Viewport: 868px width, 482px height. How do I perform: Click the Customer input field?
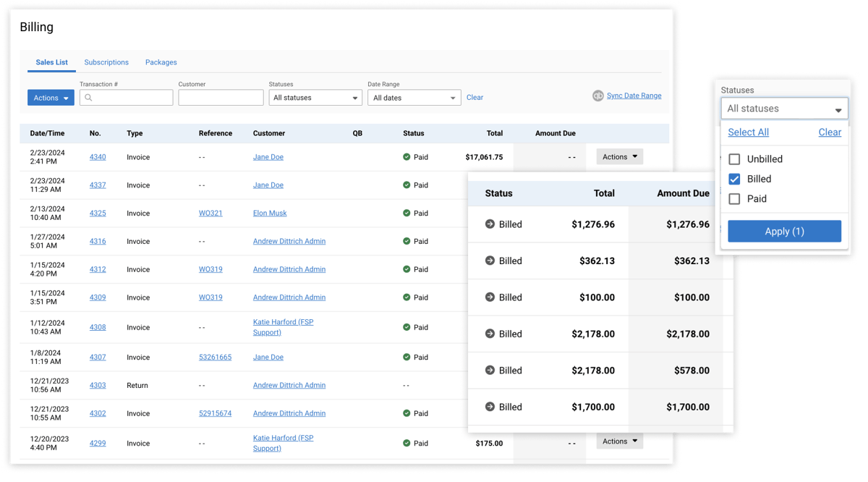(x=221, y=98)
